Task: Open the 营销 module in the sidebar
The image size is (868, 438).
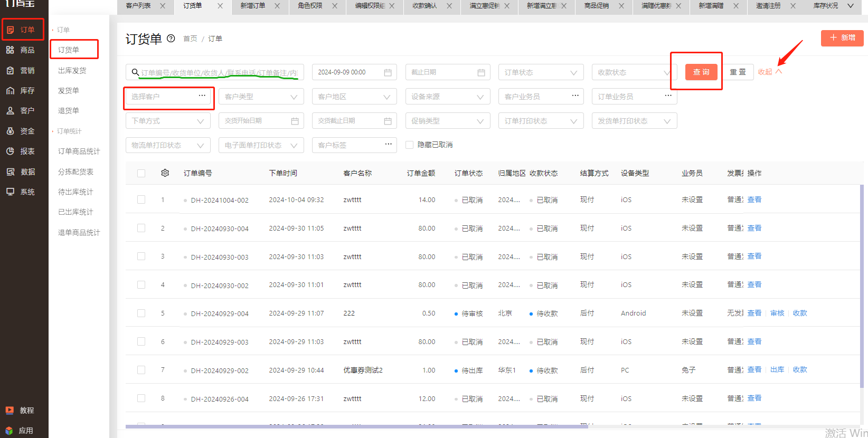Action: tap(21, 70)
